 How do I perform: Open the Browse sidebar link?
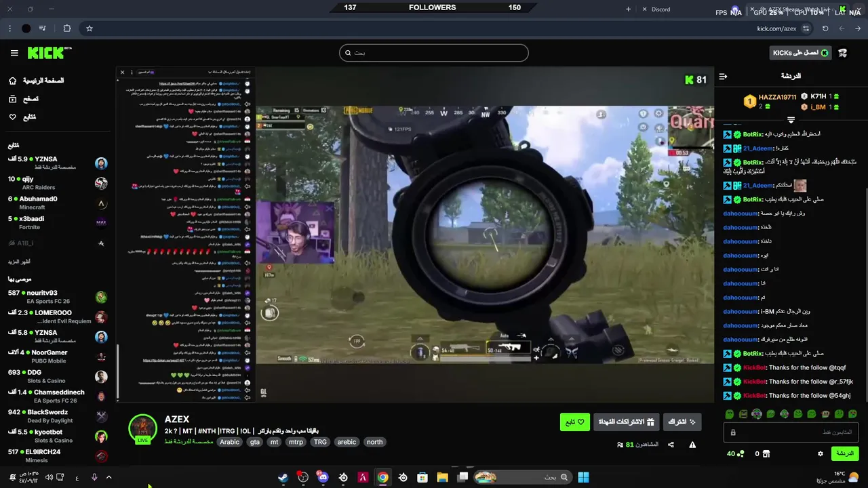(x=24, y=99)
